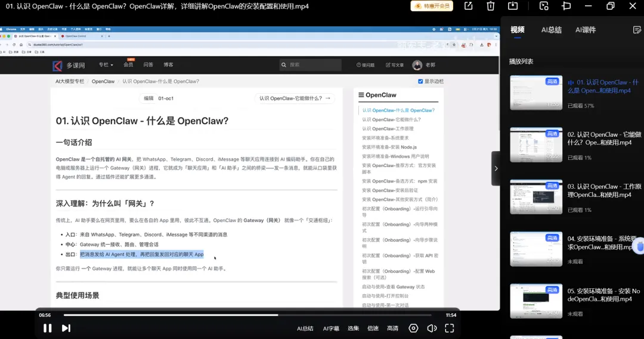
Task: Click the OpenClaw sidebar list icon
Action: (361, 95)
